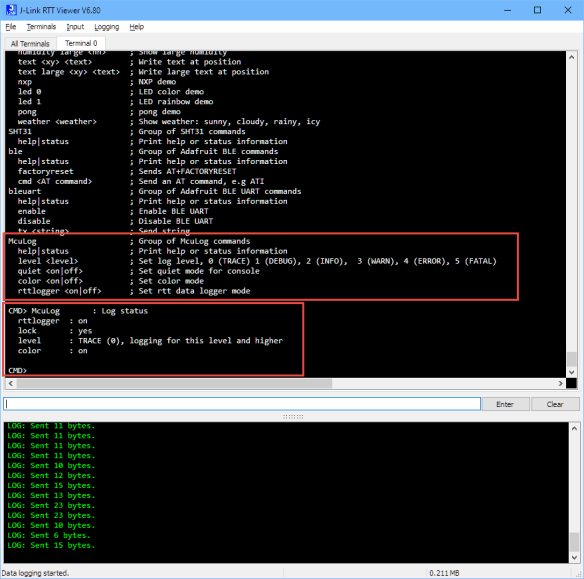Open the File menu

coord(11,27)
